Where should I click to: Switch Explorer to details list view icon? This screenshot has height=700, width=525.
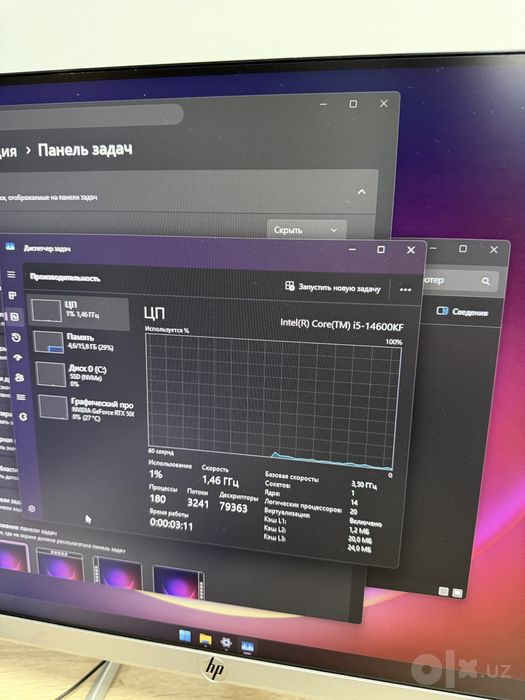[x=443, y=591]
